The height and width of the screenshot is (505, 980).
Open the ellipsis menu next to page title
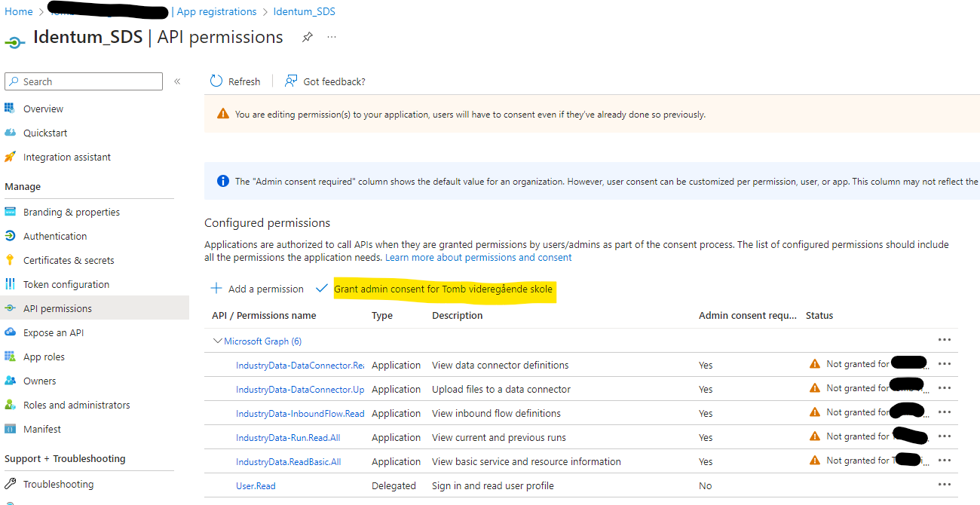pyautogui.click(x=332, y=37)
